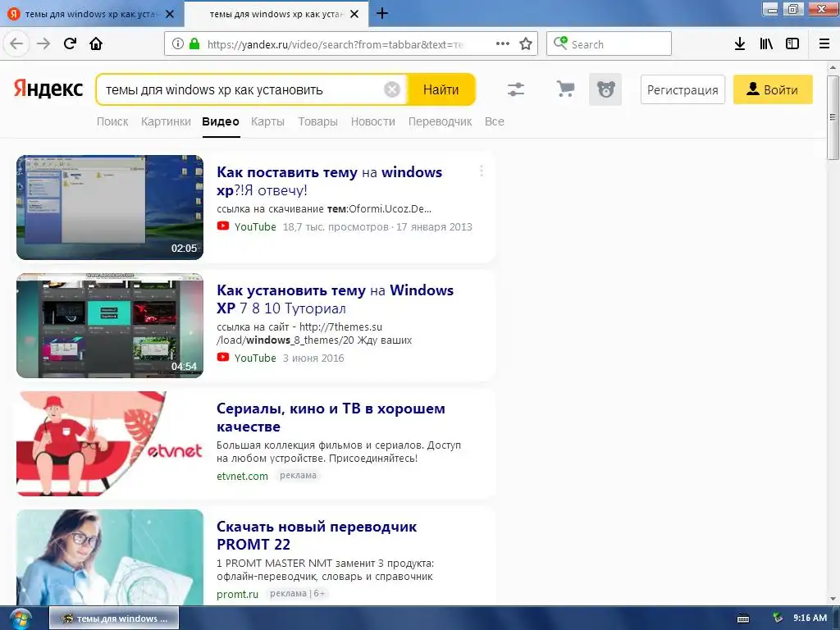Screen dimensions: 840x630
Task: Click the 9:16 AM taskbar clock
Action: tap(810, 618)
